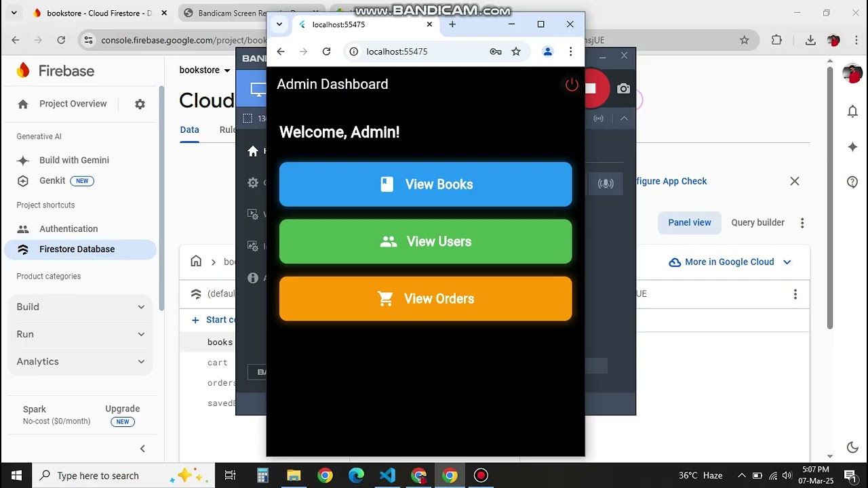Select the cart collection

(x=218, y=363)
